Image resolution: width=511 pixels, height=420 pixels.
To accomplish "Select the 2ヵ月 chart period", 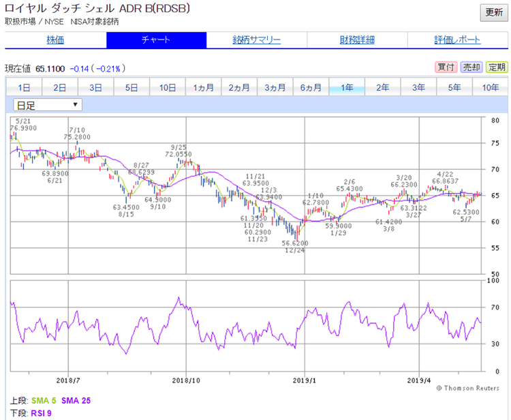I will (239, 87).
